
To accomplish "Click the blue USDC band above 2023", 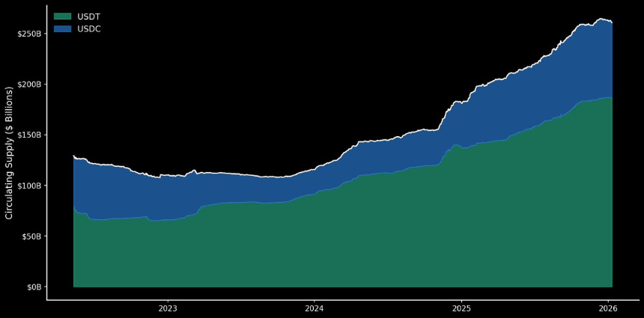I will pyautogui.click(x=168, y=198).
